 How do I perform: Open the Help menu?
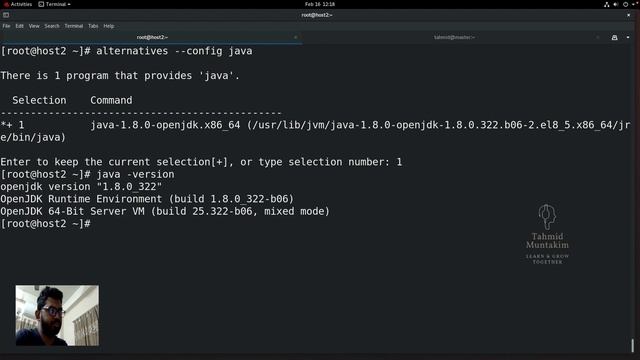[x=109, y=26]
